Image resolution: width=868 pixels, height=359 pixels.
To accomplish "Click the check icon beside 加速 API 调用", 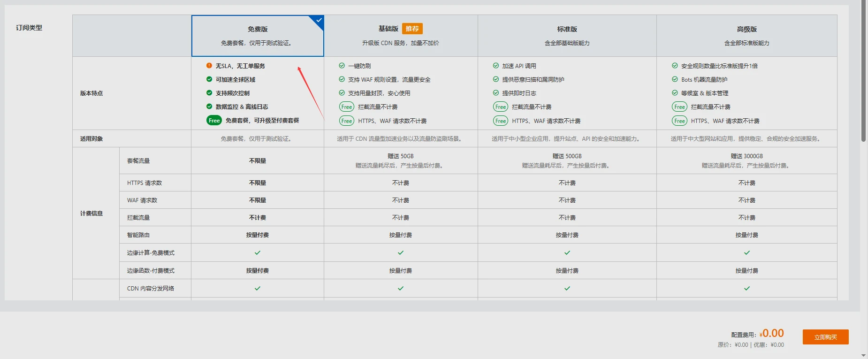I will (496, 66).
